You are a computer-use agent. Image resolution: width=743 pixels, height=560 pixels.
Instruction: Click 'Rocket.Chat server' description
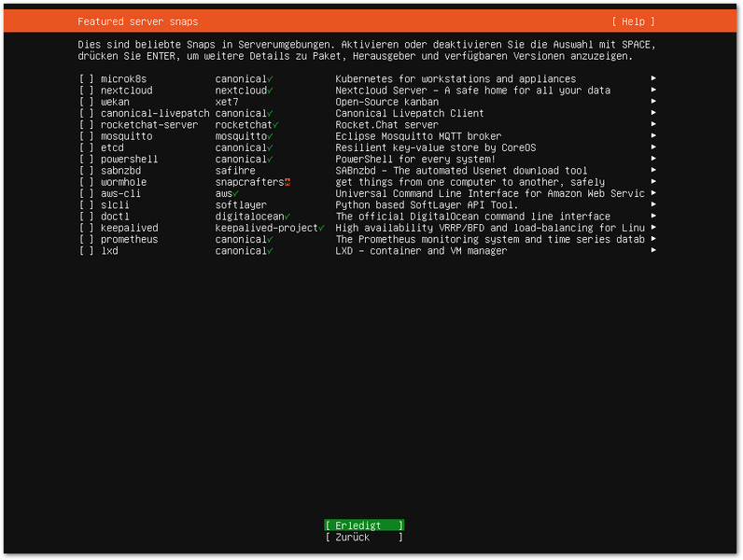tap(387, 125)
